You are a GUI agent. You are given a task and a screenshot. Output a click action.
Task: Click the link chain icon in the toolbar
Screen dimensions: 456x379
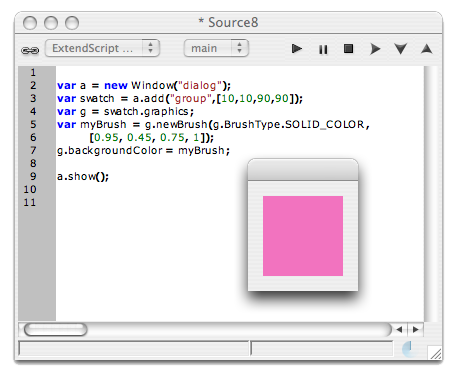point(30,50)
